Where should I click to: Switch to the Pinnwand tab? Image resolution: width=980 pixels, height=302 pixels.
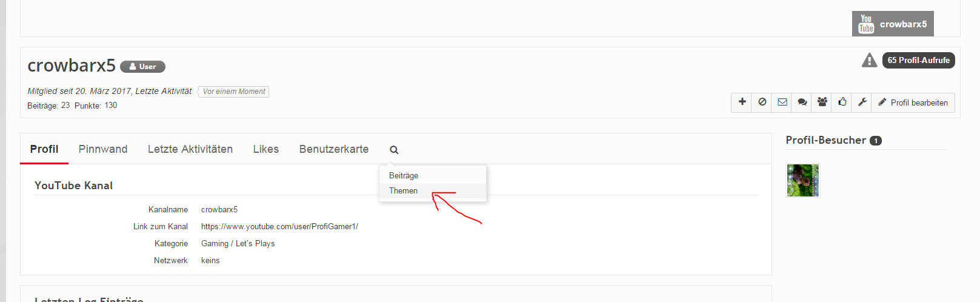point(103,149)
